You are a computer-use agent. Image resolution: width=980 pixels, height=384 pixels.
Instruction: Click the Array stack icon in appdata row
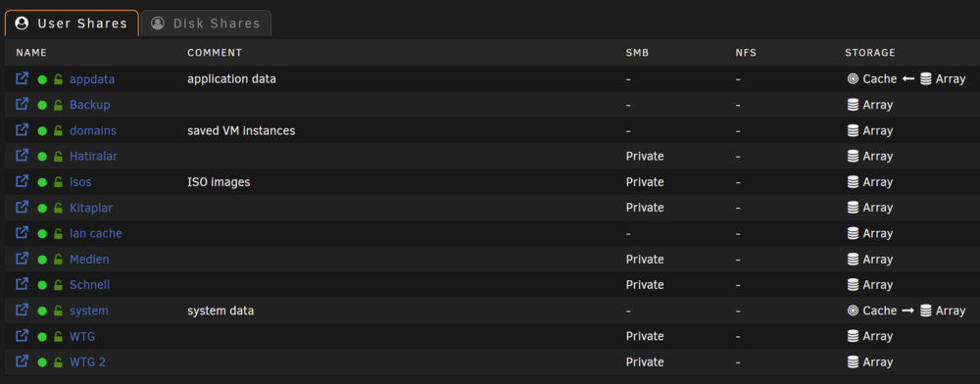(926, 78)
